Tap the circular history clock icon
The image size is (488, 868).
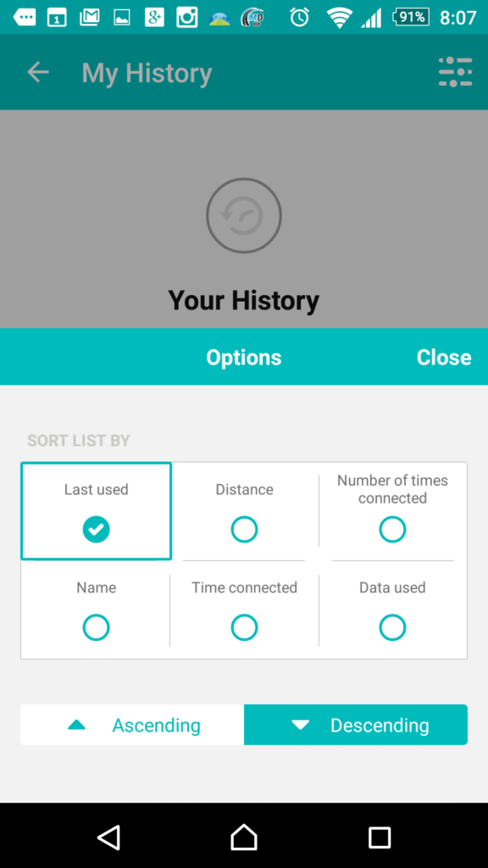point(244,215)
